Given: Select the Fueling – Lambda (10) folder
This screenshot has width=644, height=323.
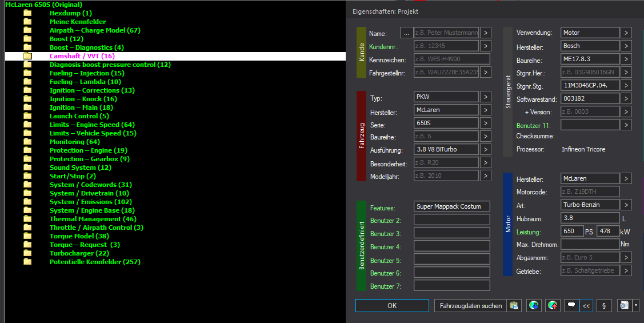Looking at the screenshot, I should point(85,82).
